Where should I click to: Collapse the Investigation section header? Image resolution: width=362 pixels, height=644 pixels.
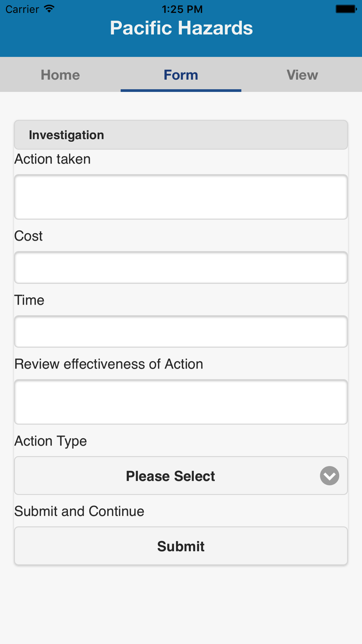click(x=181, y=135)
